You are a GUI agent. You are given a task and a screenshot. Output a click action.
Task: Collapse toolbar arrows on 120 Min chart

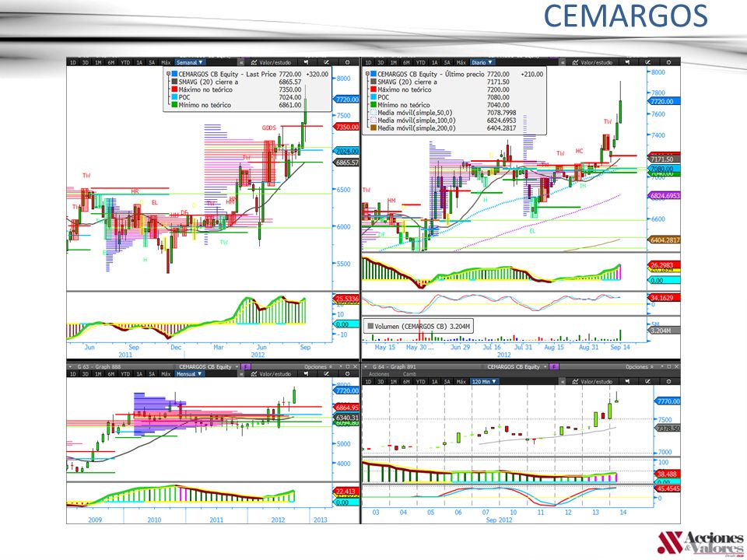pyautogui.click(x=563, y=381)
